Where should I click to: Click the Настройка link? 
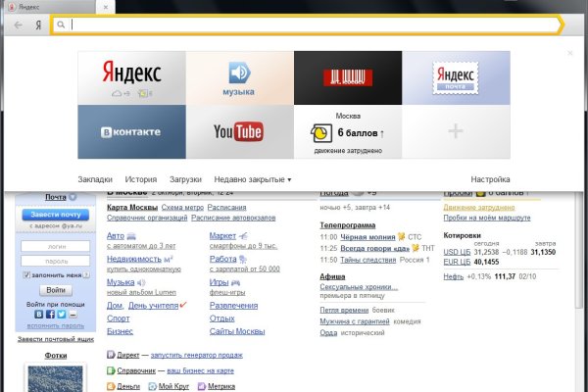coord(490,180)
